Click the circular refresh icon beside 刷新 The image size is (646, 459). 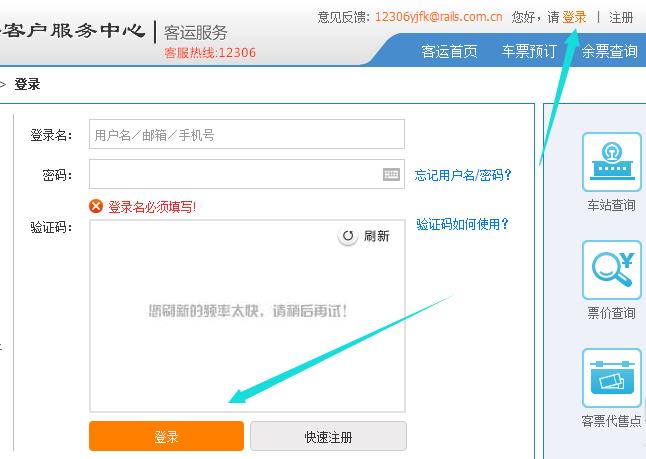coord(348,236)
